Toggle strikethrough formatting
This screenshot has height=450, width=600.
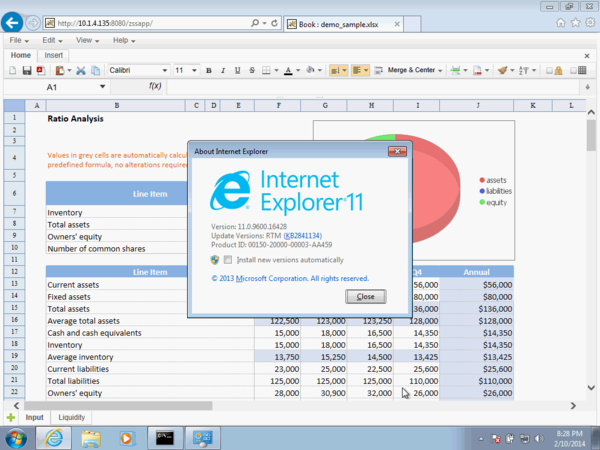tap(252, 70)
